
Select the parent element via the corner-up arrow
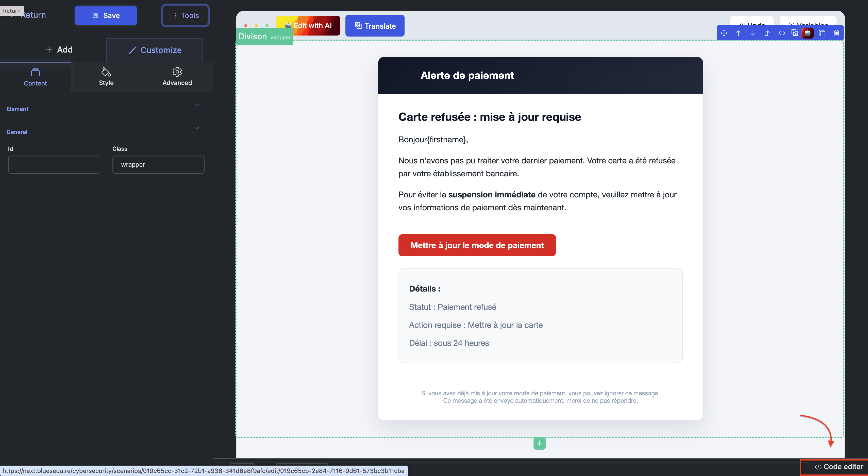click(767, 33)
